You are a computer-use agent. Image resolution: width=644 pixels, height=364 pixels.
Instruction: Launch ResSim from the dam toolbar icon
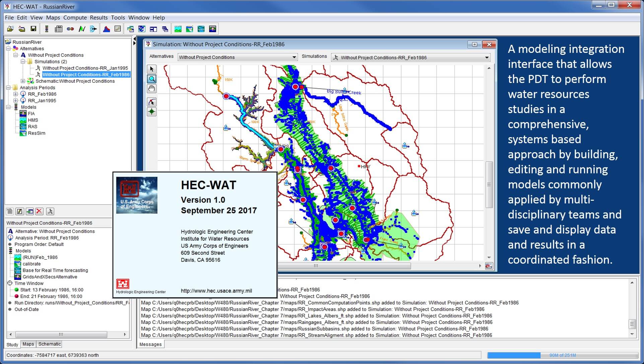click(x=190, y=29)
